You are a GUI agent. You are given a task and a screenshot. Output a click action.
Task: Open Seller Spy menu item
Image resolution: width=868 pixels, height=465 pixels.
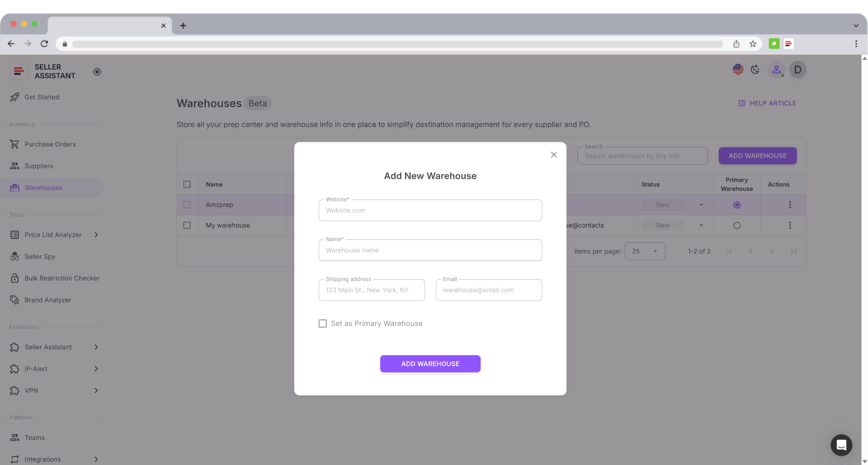(40, 257)
